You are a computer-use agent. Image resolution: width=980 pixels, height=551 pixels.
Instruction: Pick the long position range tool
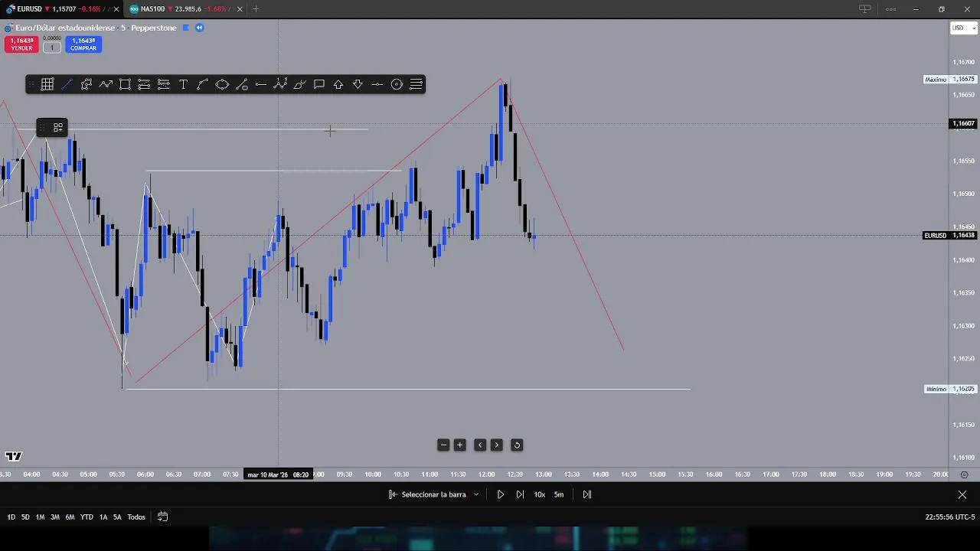point(144,84)
